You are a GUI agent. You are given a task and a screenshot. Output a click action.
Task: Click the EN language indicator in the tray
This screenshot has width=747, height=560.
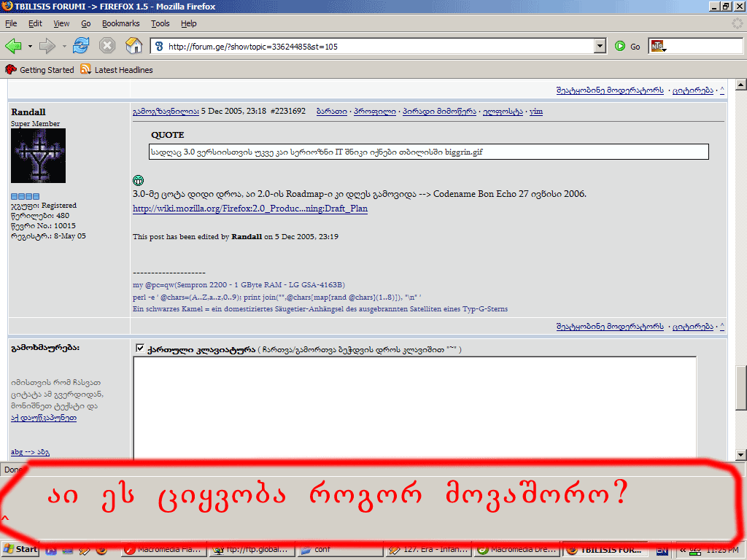pos(662,551)
